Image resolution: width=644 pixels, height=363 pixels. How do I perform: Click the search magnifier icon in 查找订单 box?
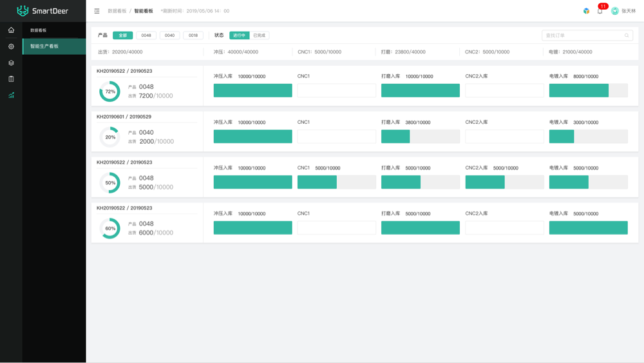click(x=627, y=35)
